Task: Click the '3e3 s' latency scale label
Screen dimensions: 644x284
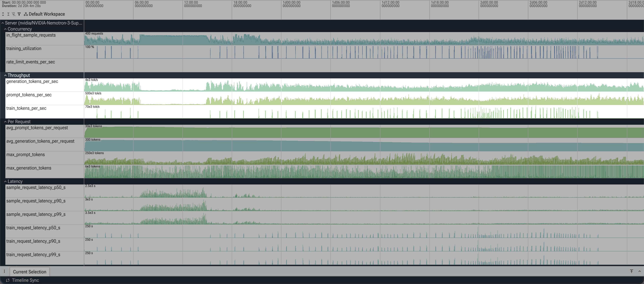Action: pos(89,199)
